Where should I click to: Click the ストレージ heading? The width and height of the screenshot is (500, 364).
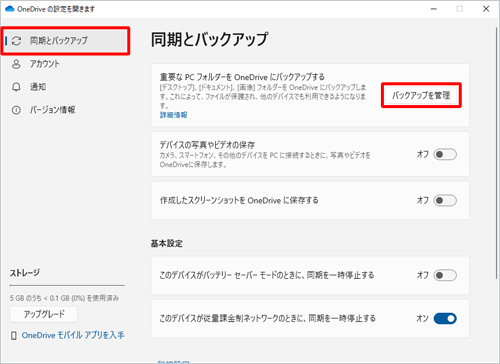(25, 273)
